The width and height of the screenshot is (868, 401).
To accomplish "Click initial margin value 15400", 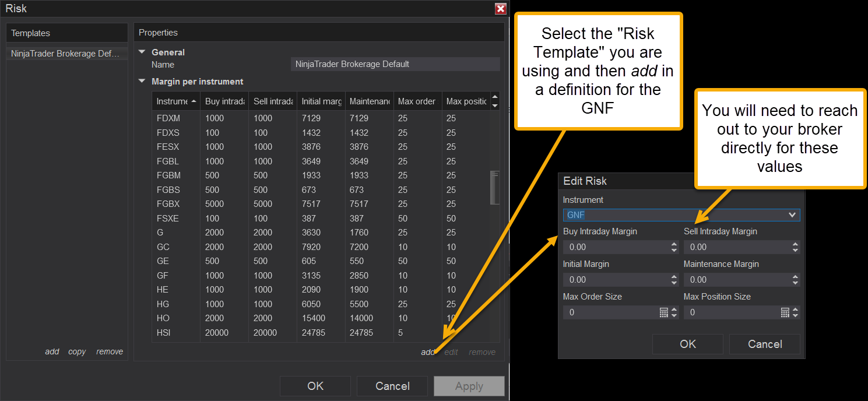I will click(314, 318).
